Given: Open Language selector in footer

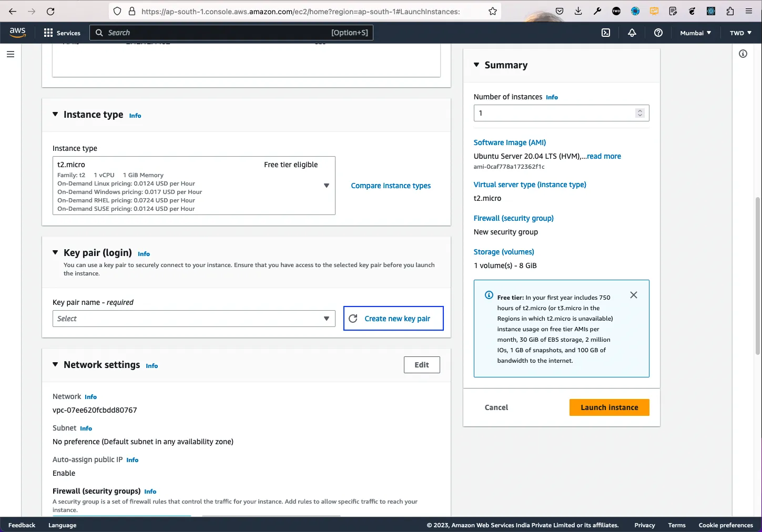Looking at the screenshot, I should coord(62,525).
